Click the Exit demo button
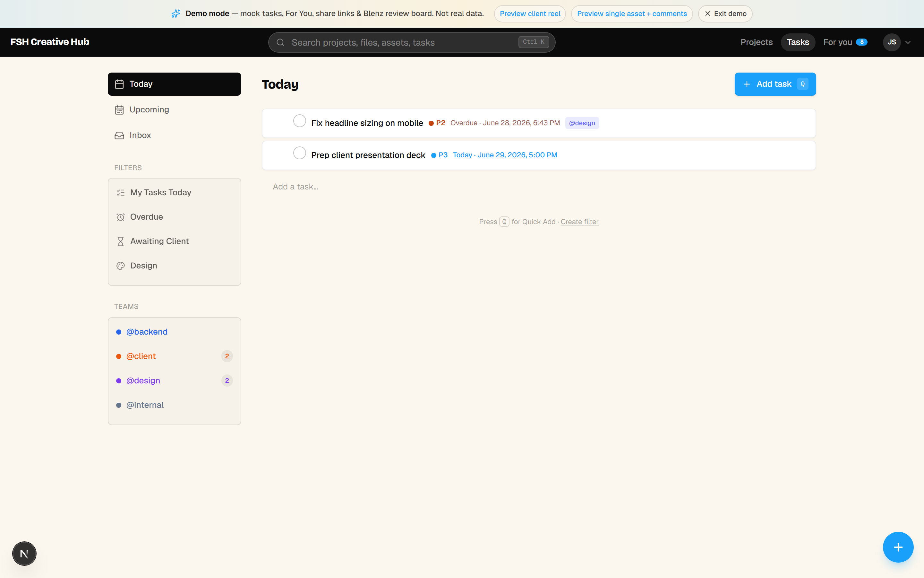Viewport: 924px width, 578px height. [725, 14]
